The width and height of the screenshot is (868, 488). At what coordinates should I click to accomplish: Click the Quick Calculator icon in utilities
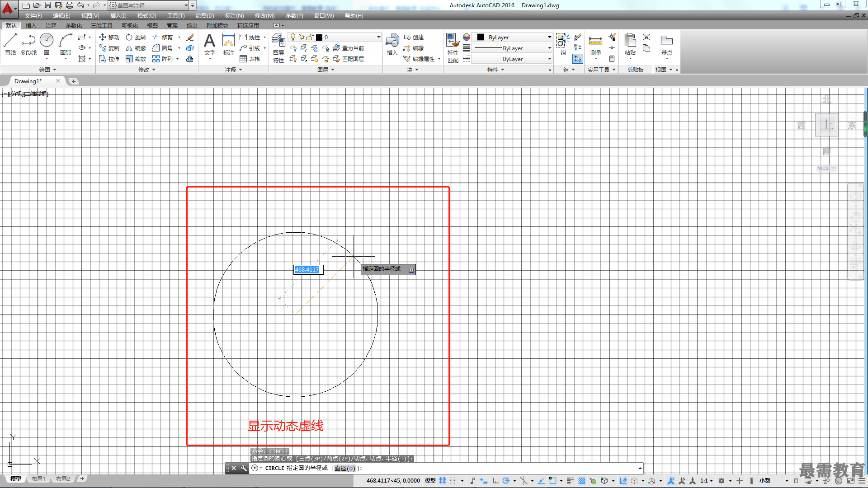coord(612,59)
